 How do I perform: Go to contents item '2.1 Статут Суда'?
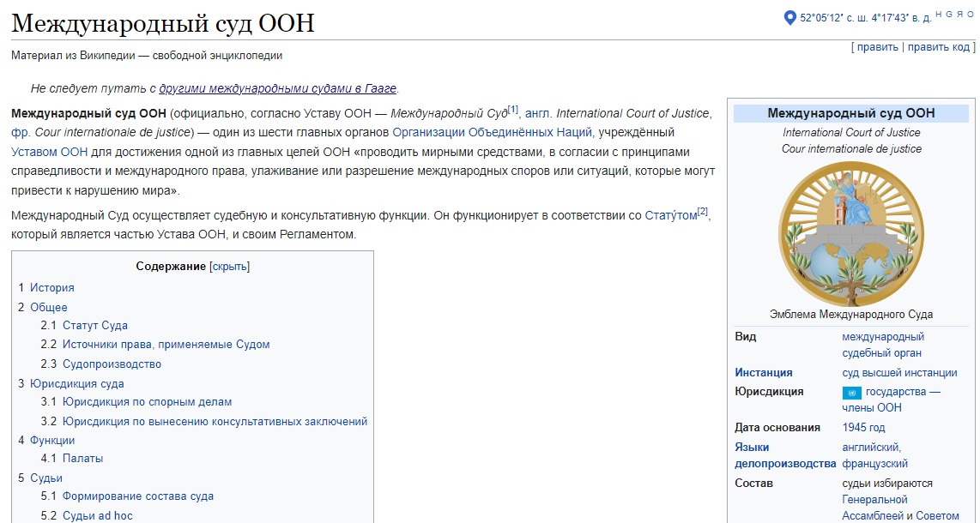[84, 325]
